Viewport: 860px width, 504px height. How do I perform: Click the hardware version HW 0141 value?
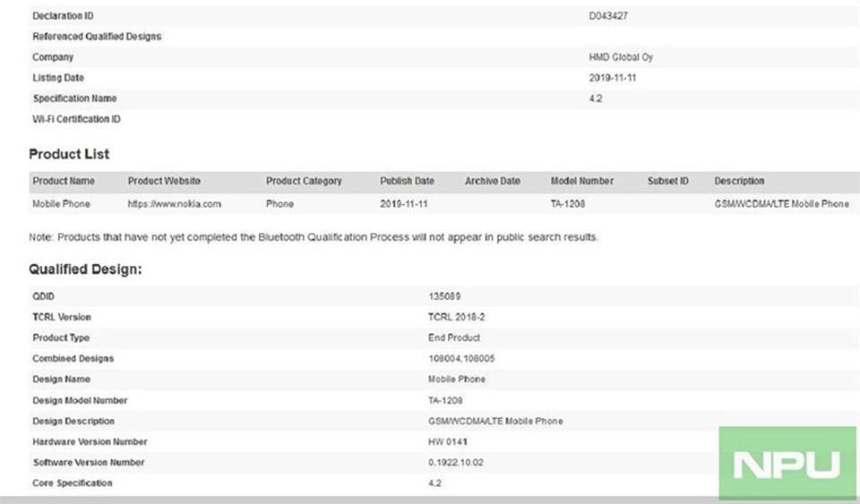tap(448, 441)
